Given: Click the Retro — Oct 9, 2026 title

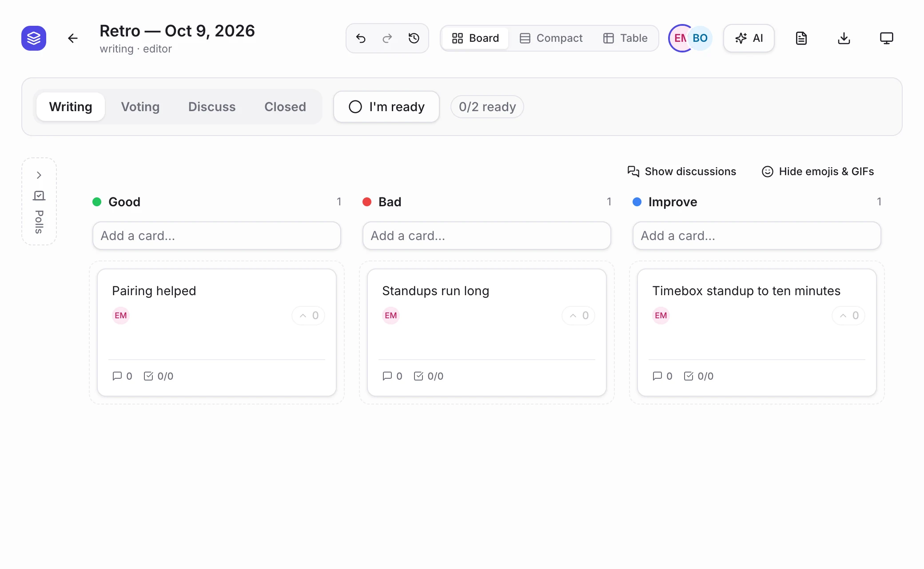Looking at the screenshot, I should pyautogui.click(x=177, y=31).
